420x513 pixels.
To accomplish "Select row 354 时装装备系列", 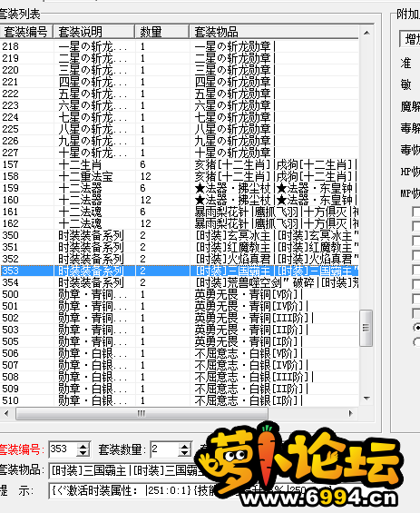I will coord(179,282).
